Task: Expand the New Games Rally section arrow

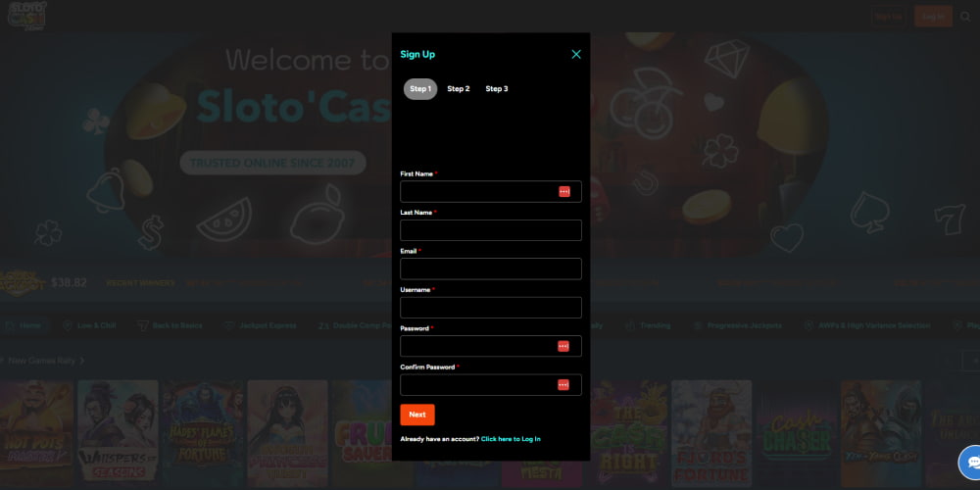Action: point(82,361)
